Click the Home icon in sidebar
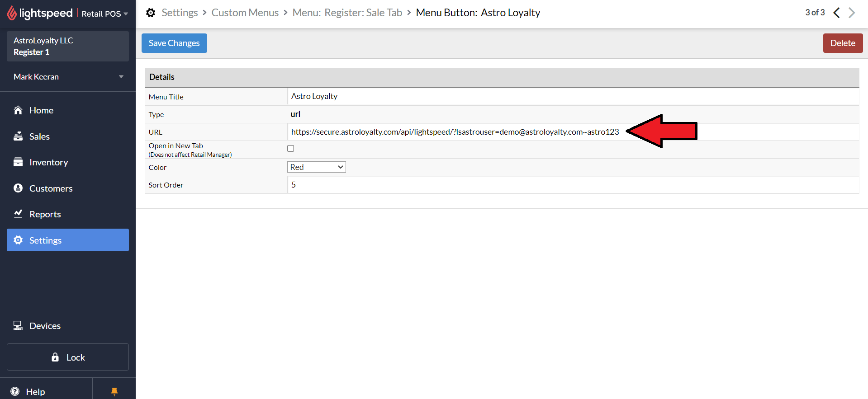Image resolution: width=868 pixels, height=399 pixels. pos(18,110)
